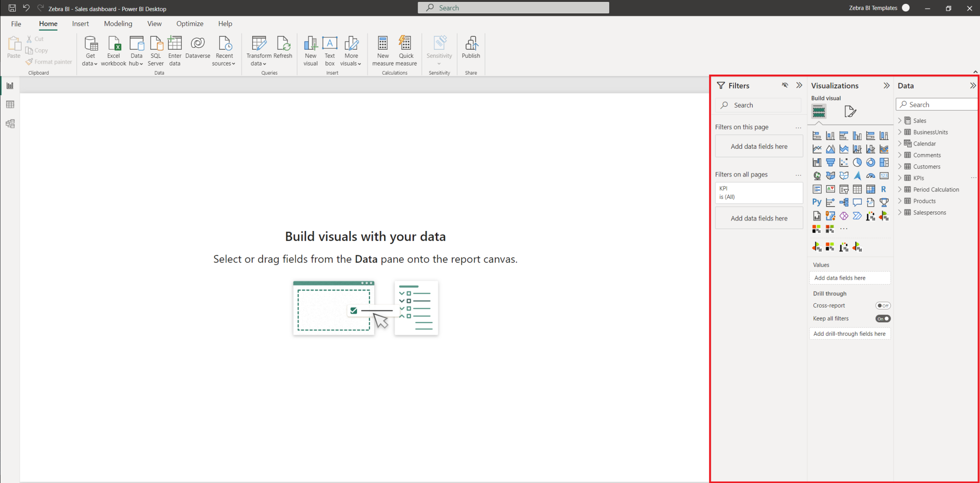This screenshot has height=483, width=980.
Task: Select the Scatter chart visual
Action: 844,163
